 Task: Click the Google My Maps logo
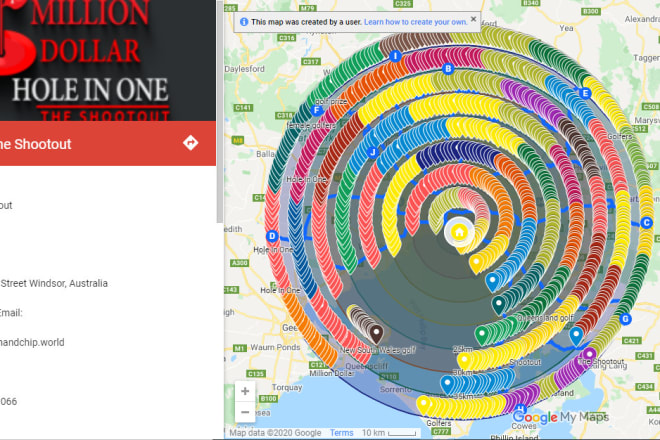pyautogui.click(x=561, y=417)
